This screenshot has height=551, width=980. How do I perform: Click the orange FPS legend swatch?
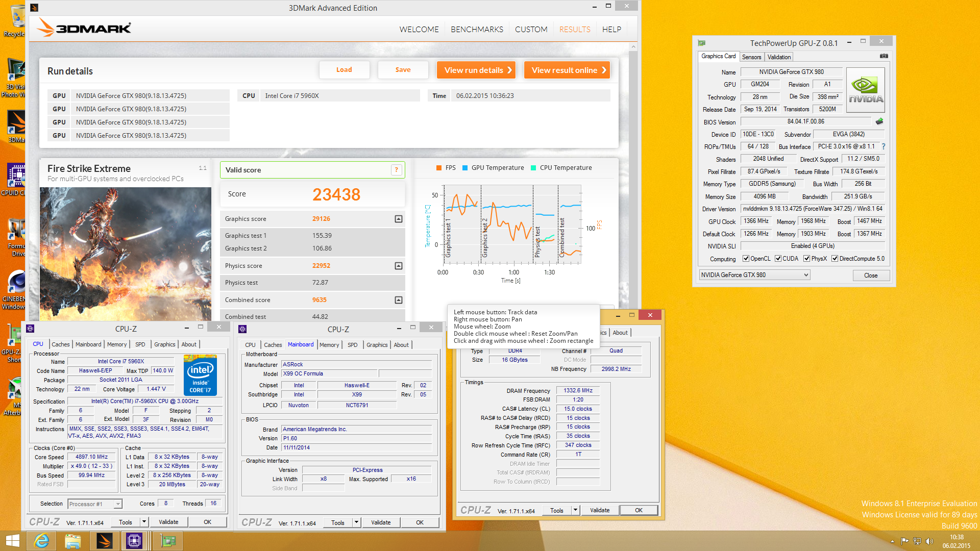pyautogui.click(x=439, y=168)
